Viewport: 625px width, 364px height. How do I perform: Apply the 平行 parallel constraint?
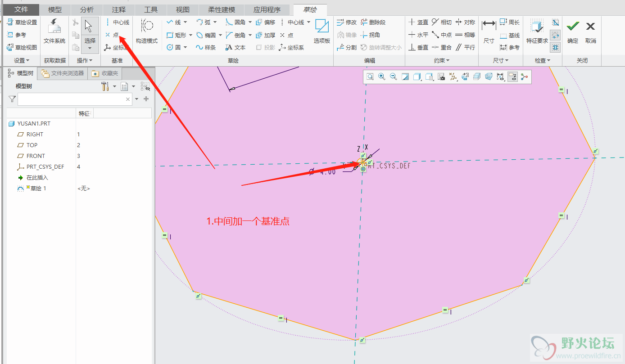[465, 47]
